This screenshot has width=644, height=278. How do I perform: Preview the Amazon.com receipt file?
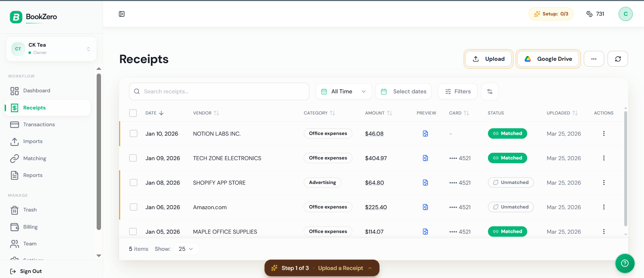425,207
